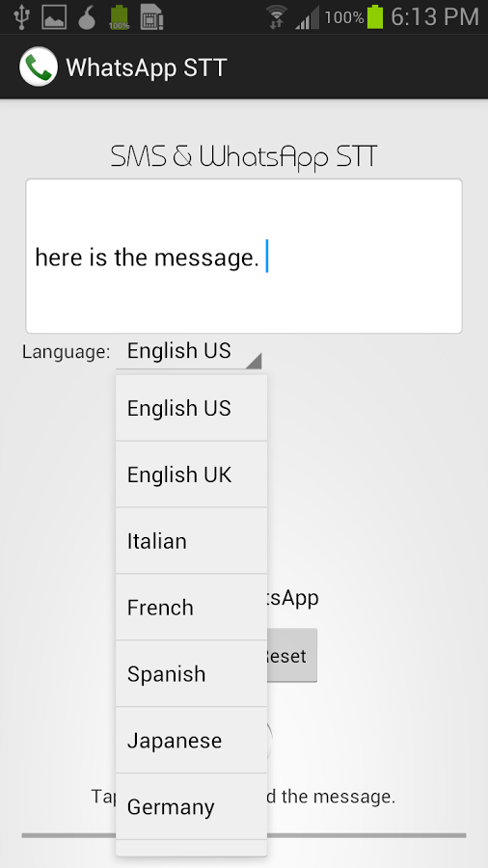Image resolution: width=488 pixels, height=868 pixels.
Task: Pick Spanish from the dropdown list
Action: click(x=191, y=674)
